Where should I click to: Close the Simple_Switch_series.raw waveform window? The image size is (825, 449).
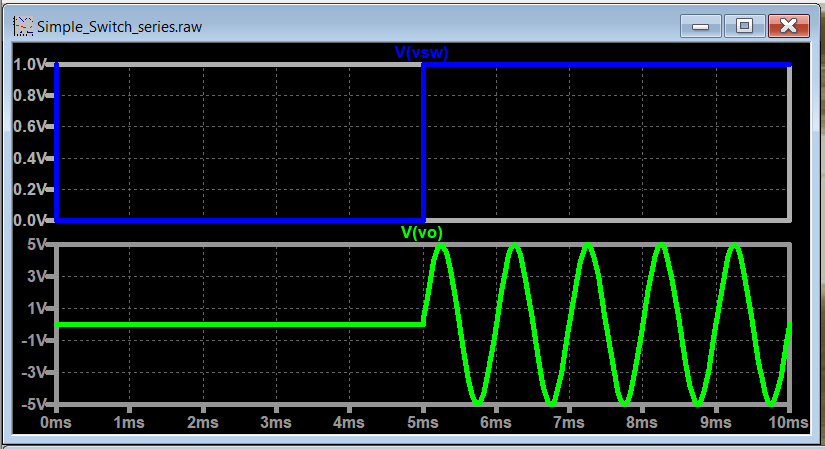pos(789,26)
